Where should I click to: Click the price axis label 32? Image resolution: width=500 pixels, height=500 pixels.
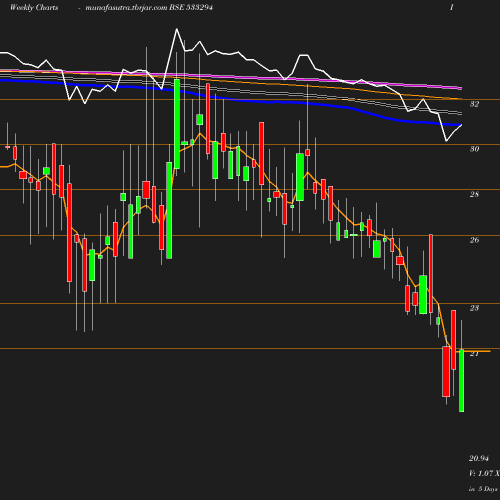pos(474,104)
